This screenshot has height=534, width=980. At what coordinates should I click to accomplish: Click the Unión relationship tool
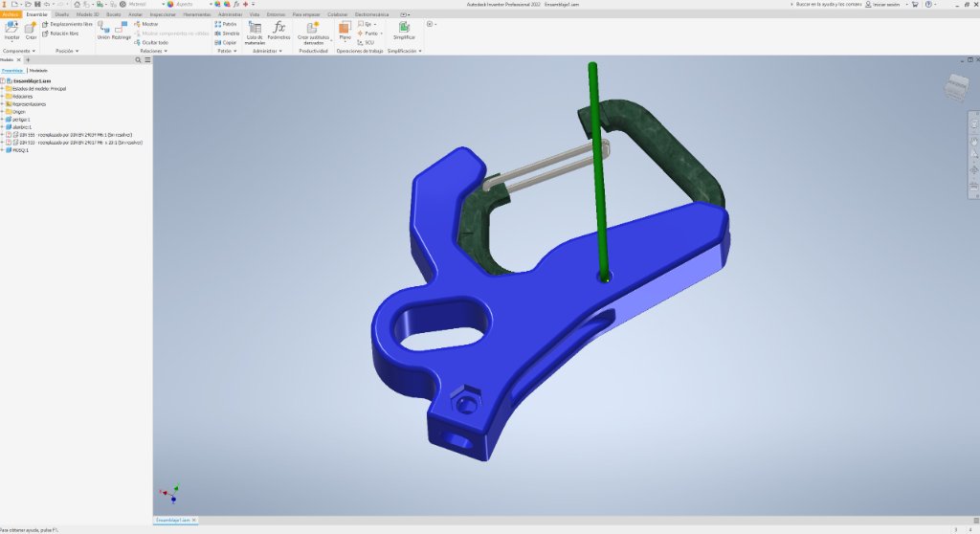pyautogui.click(x=103, y=28)
